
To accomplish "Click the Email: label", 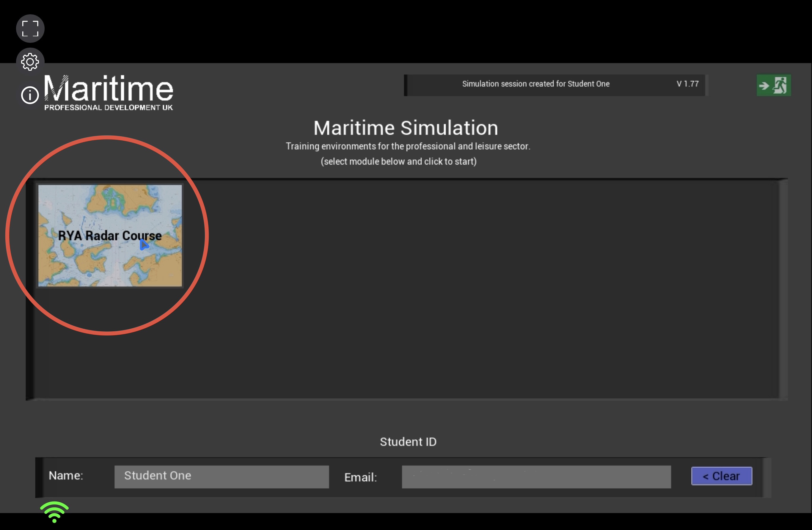I will coord(360,477).
